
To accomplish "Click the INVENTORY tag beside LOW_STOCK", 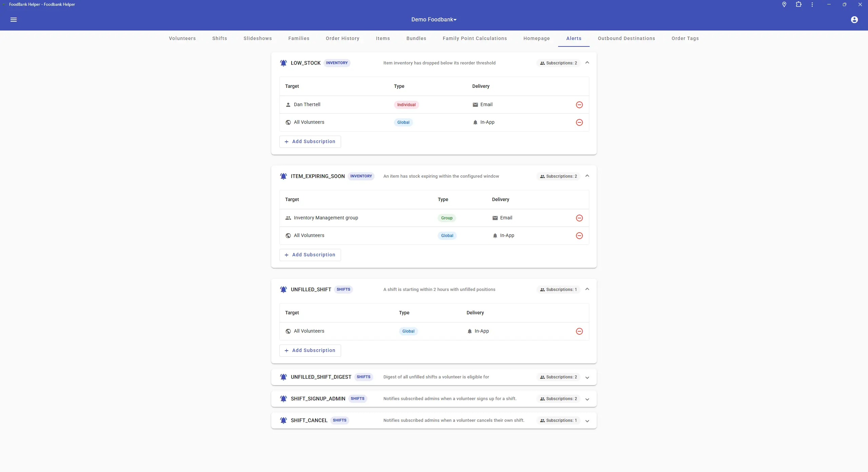I will pyautogui.click(x=337, y=63).
